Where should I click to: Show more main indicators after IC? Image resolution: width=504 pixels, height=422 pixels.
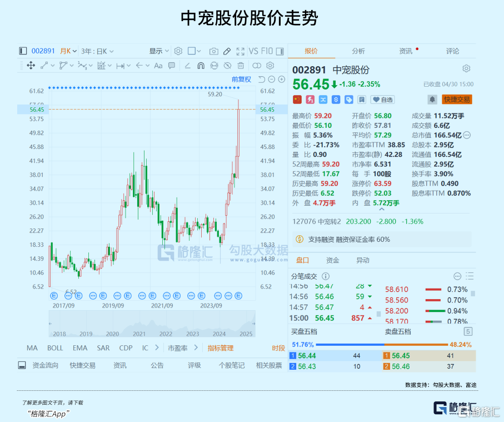(x=157, y=347)
